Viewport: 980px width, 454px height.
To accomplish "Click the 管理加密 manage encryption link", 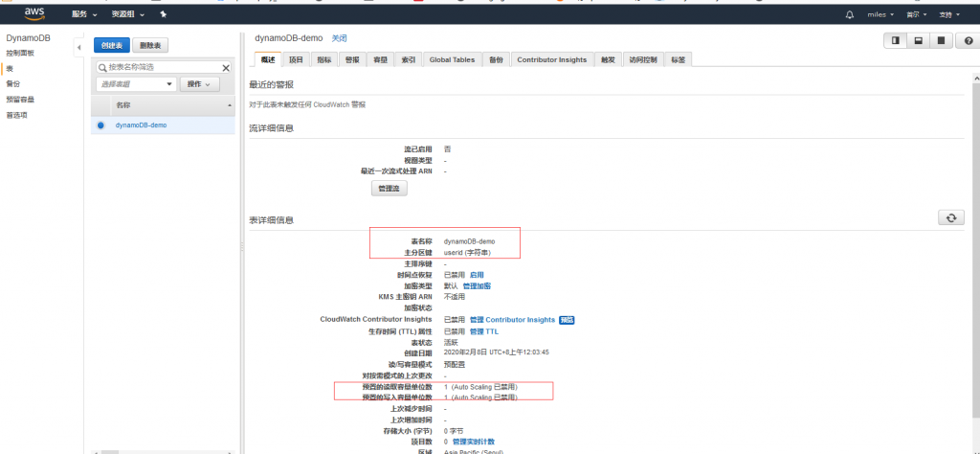I will pos(477,285).
